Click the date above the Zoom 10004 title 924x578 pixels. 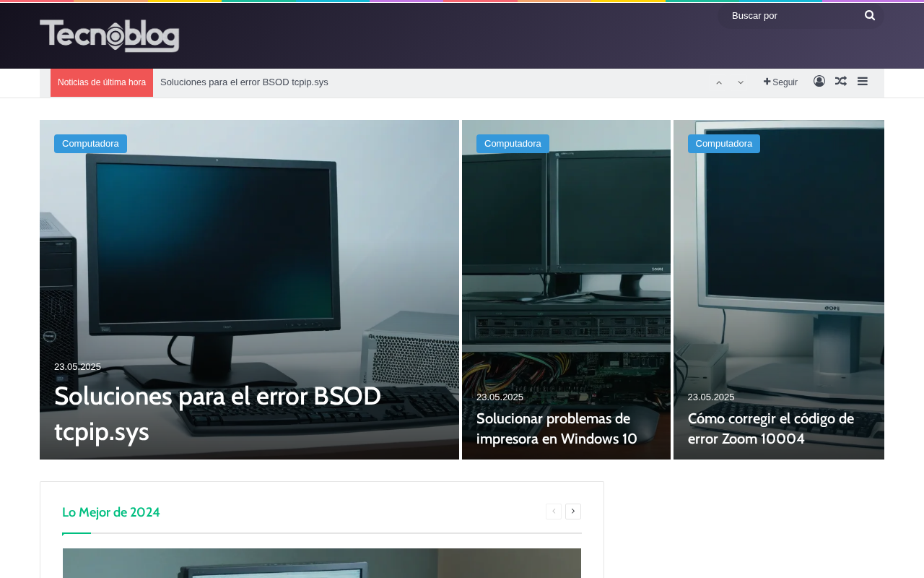(711, 397)
